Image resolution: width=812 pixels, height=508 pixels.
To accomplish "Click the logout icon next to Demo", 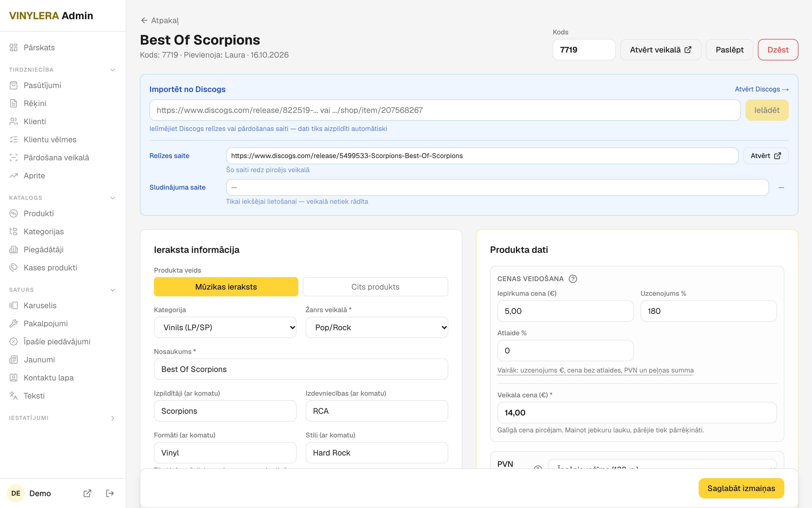I will click(x=110, y=493).
